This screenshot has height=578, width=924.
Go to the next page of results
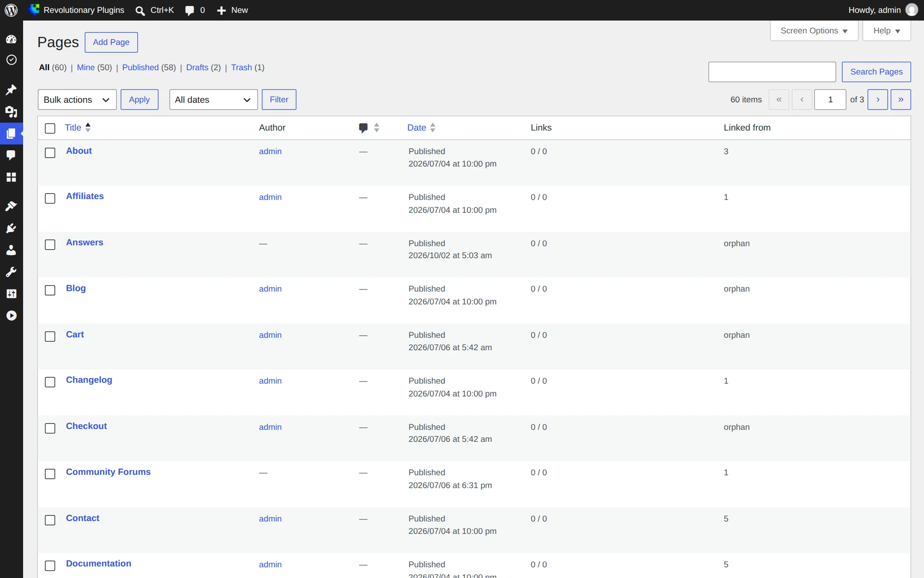878,100
